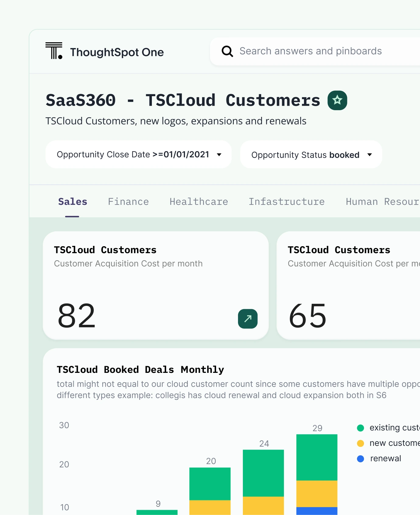Click the renewal legend blue dot
Viewport: 420px width, 515px height.
click(x=360, y=459)
